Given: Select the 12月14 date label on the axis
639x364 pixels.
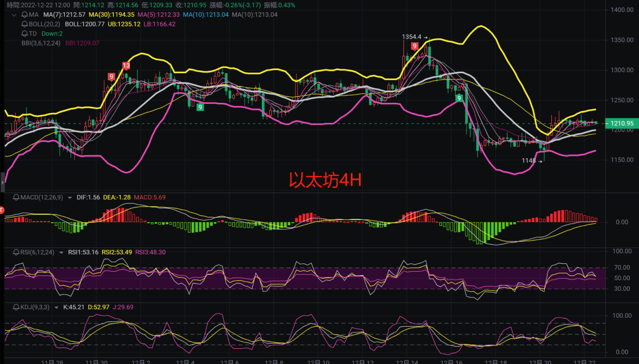Looking at the screenshot, I should [x=407, y=361].
